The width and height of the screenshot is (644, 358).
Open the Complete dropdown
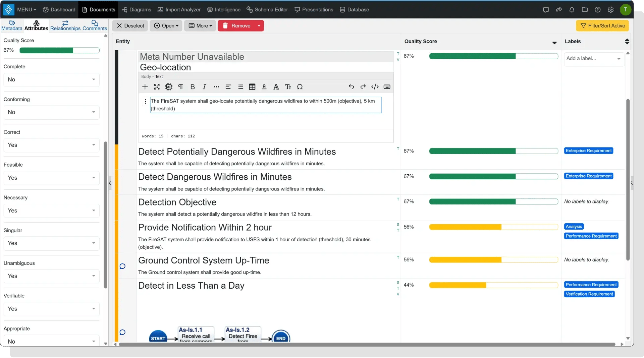52,80
